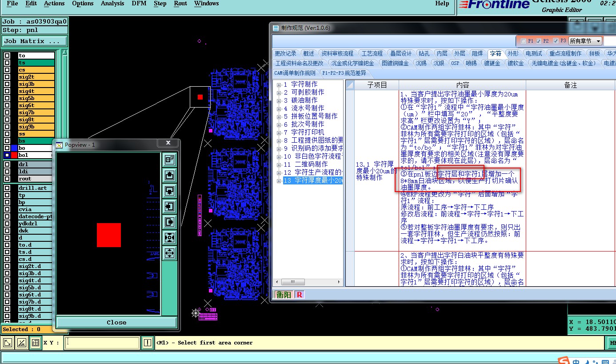Screen dimensions: 616x364
Task: Toggle the layer checkbox for 'to'
Action: [x=7, y=56]
